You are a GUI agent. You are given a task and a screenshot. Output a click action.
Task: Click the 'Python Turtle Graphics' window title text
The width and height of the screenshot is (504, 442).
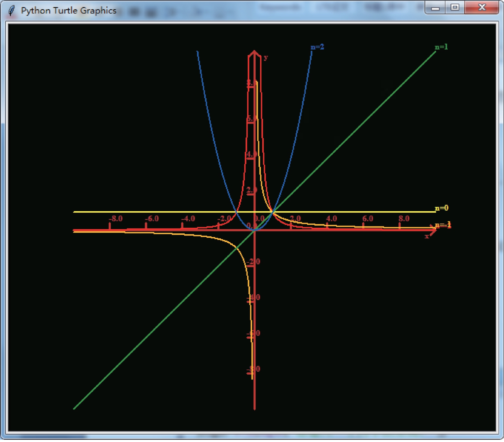69,11
